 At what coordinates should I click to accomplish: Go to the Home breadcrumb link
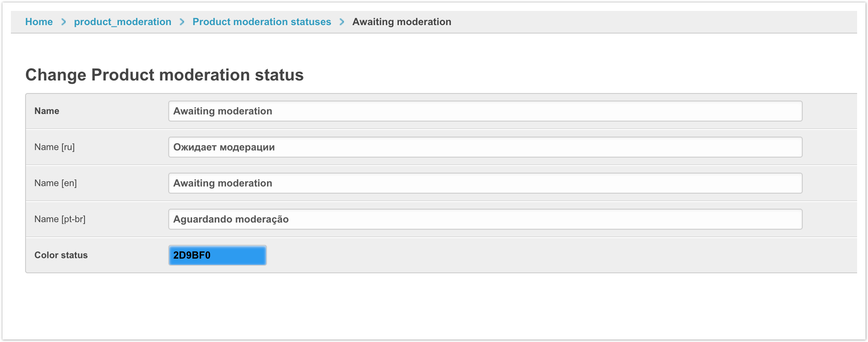[x=39, y=22]
